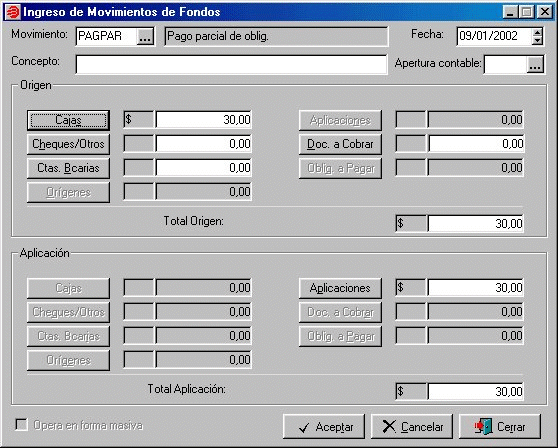Screen dimensions: 558x448
Task: Accept with the checkmark Aceptar button
Action: (x=324, y=427)
